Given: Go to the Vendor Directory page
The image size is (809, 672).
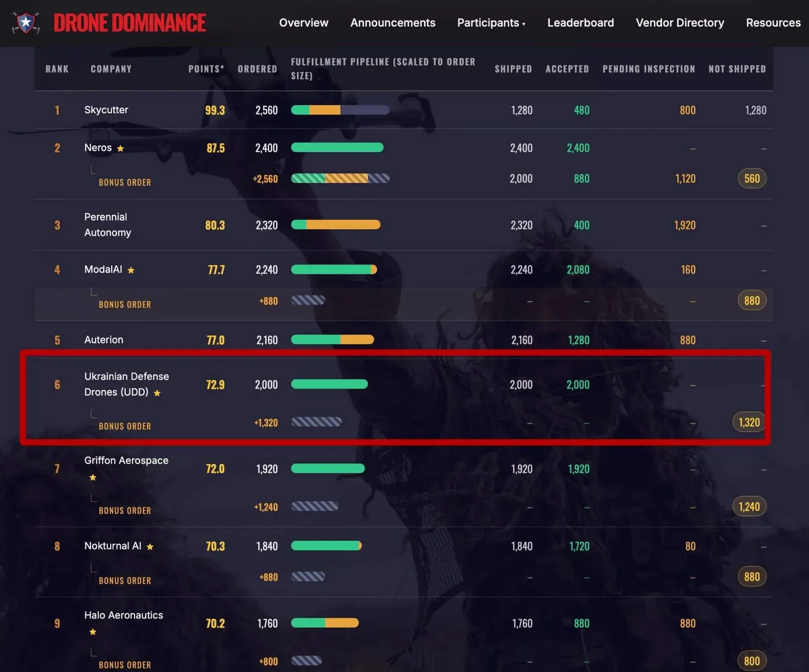Looking at the screenshot, I should click(680, 23).
